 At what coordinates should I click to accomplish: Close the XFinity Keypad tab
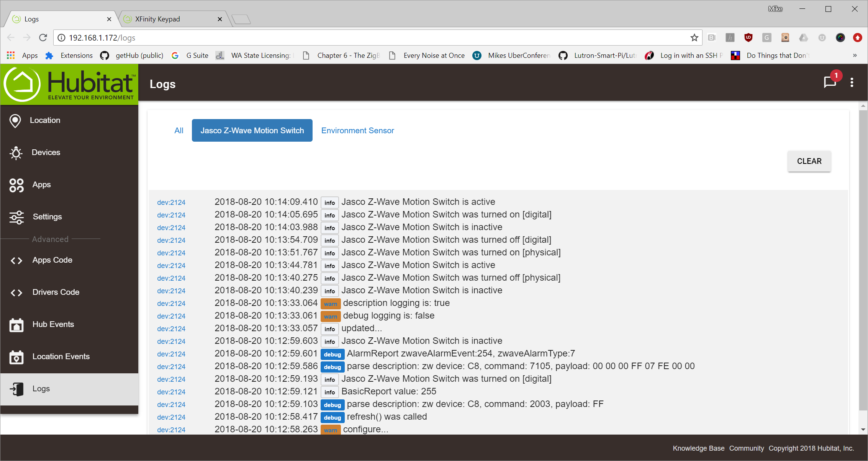pyautogui.click(x=220, y=19)
